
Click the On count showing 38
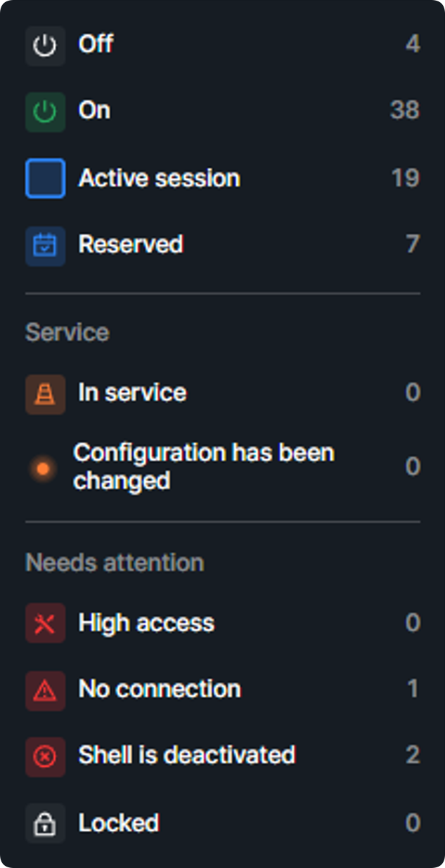405,110
